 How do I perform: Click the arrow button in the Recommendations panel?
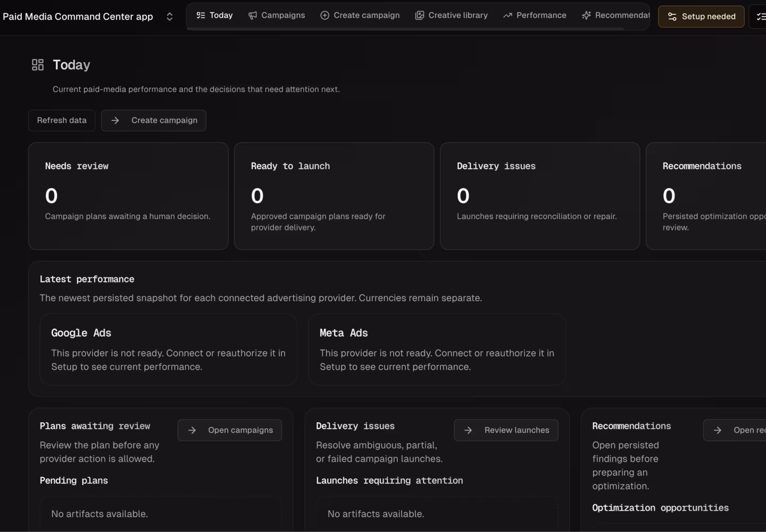coord(735,430)
